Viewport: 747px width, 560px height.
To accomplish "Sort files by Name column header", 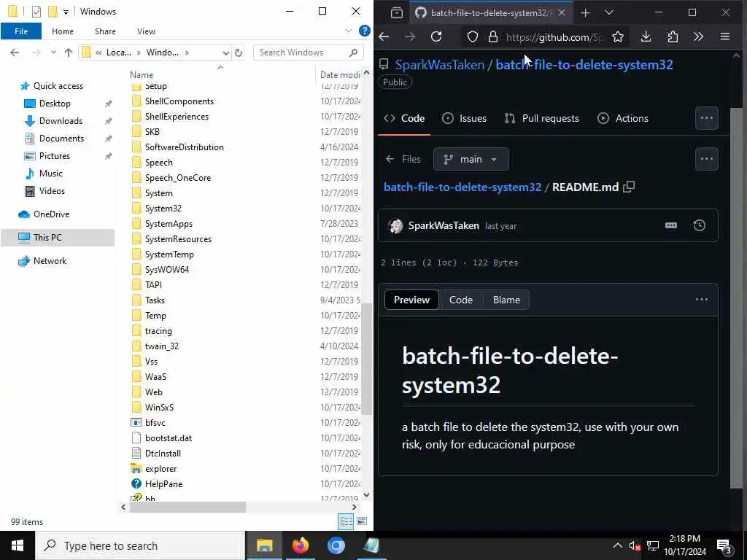I will click(x=142, y=75).
